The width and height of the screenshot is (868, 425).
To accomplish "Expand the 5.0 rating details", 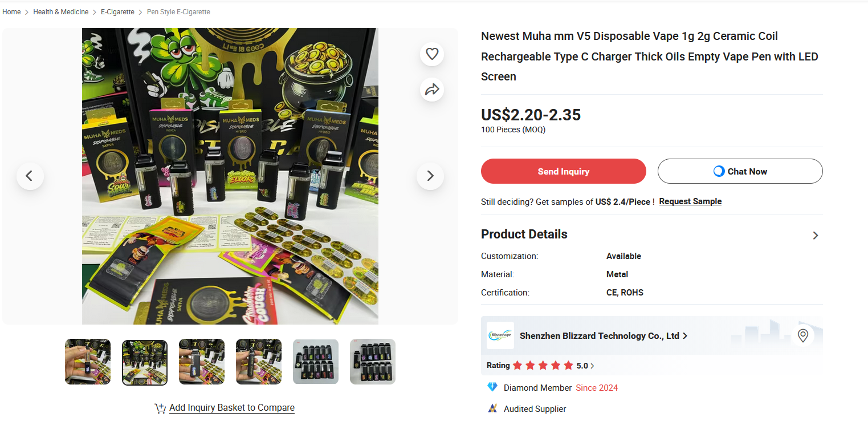I will [x=585, y=366].
